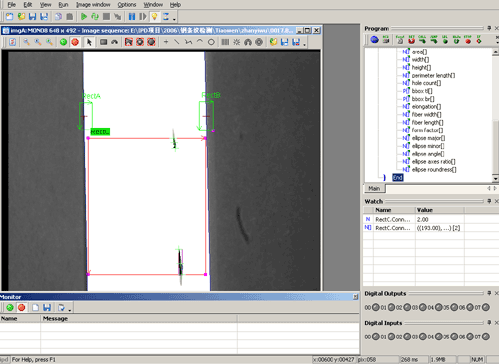The width and height of the screenshot is (499, 364).
Task: Click the Save icon in main toolbar
Action: pyautogui.click(x=32, y=16)
